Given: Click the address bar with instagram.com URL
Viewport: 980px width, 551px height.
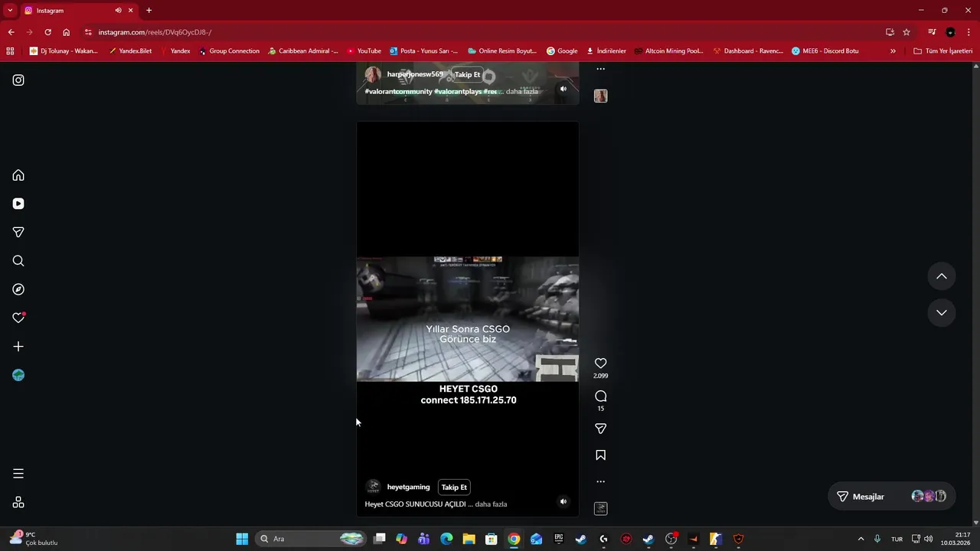Looking at the screenshot, I should click(482, 32).
